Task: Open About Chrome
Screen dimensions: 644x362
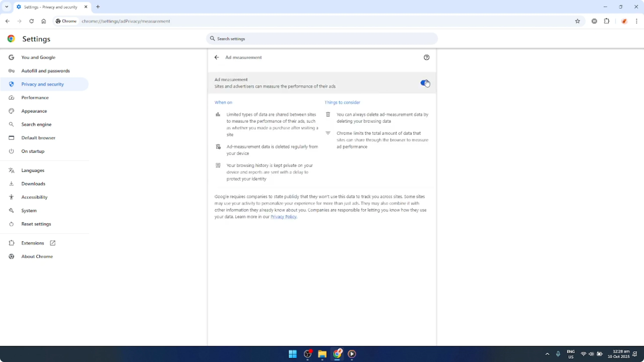Action: click(37, 256)
